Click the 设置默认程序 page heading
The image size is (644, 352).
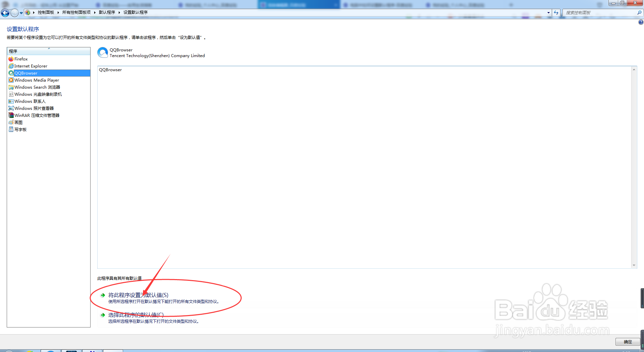click(x=23, y=29)
